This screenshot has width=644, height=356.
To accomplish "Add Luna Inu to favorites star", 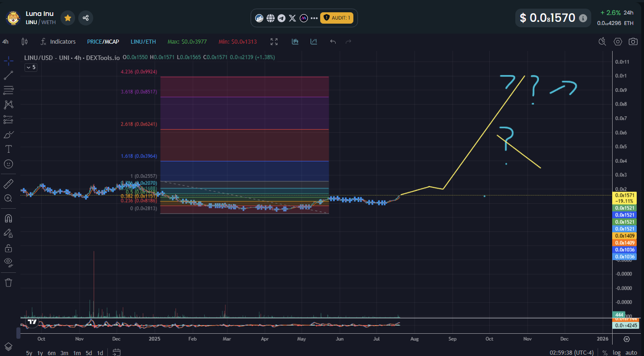I will point(67,18).
